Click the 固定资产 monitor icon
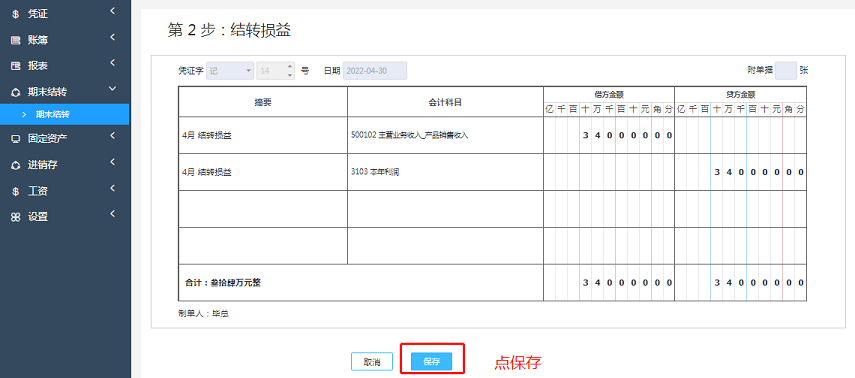Image resolution: width=855 pixels, height=378 pixels. click(15, 139)
